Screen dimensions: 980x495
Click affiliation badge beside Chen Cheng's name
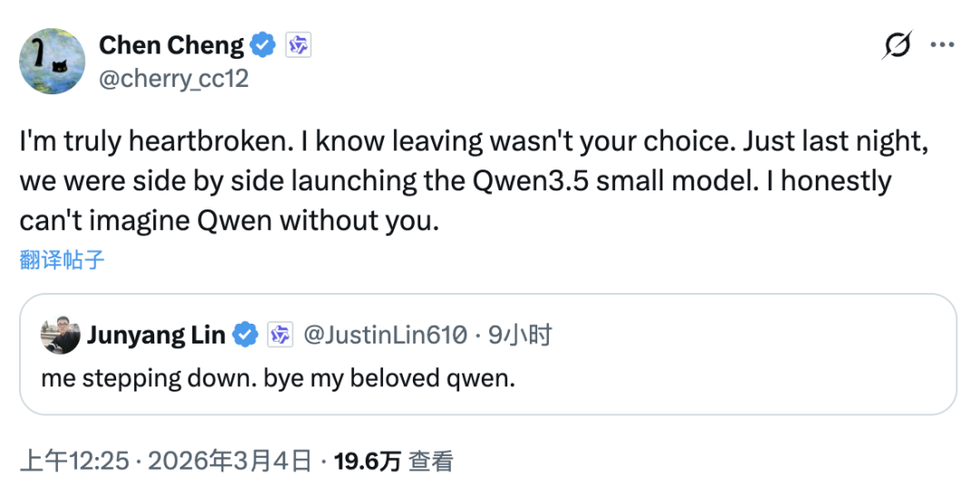point(299,45)
